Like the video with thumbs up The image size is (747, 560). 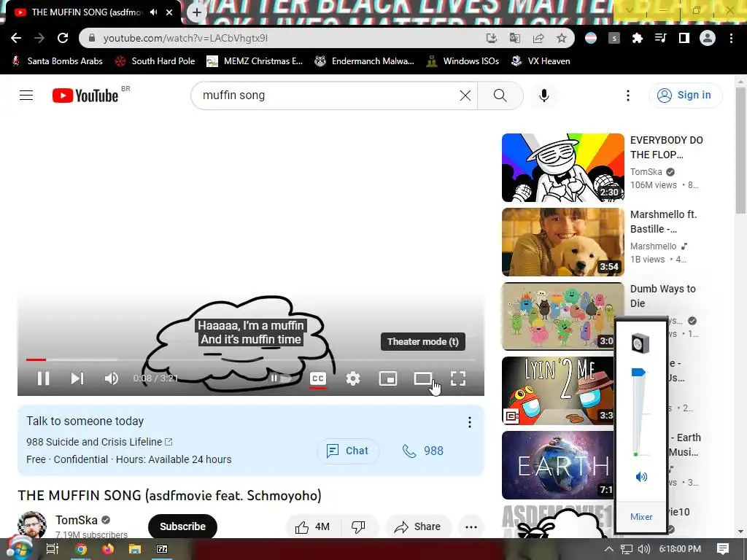point(312,526)
